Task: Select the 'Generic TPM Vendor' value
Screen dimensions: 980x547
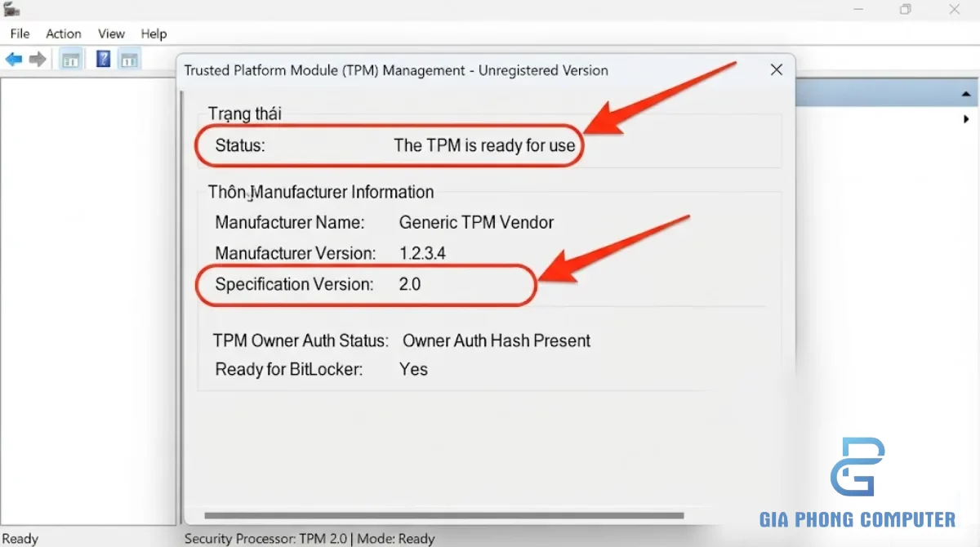Action: click(476, 222)
